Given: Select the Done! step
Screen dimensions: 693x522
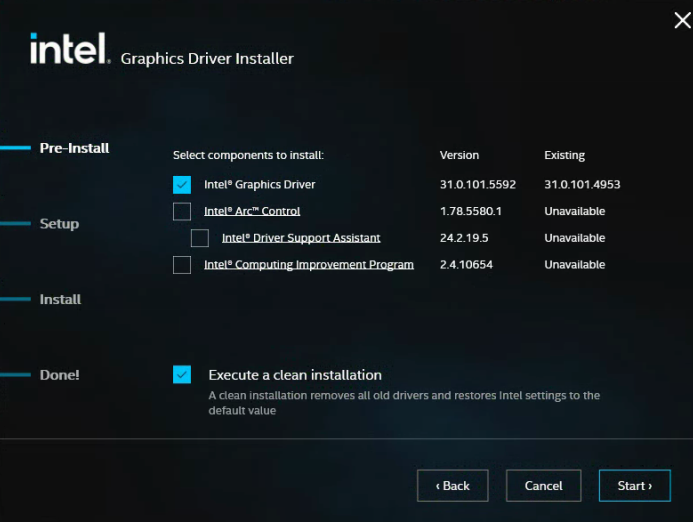Looking at the screenshot, I should (60, 375).
